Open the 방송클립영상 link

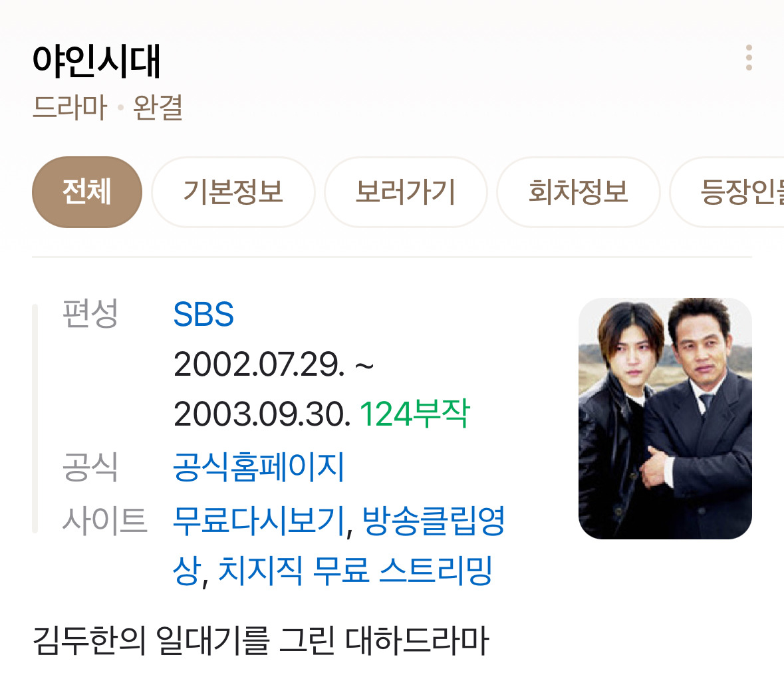[x=338, y=545]
